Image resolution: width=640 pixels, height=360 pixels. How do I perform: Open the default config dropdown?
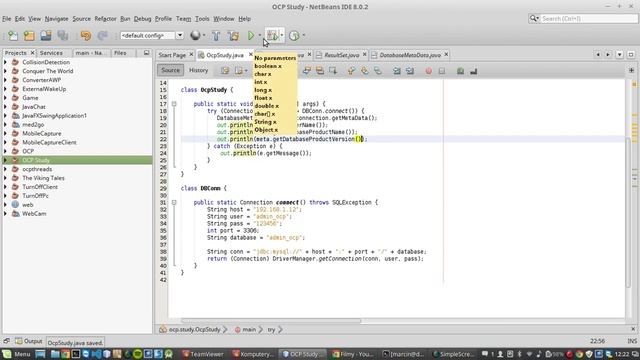click(x=180, y=36)
